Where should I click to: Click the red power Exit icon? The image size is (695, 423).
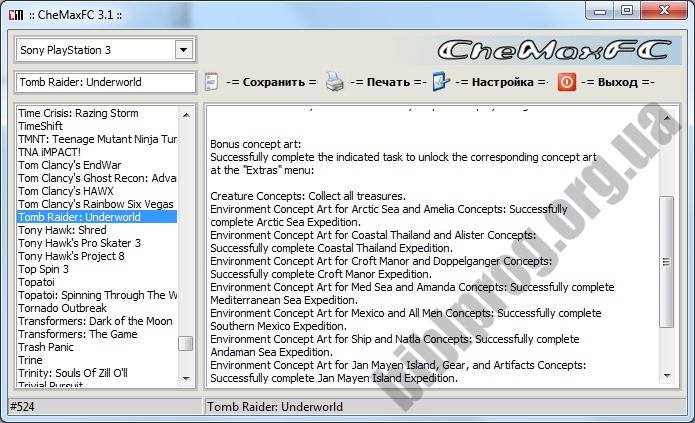coord(566,82)
